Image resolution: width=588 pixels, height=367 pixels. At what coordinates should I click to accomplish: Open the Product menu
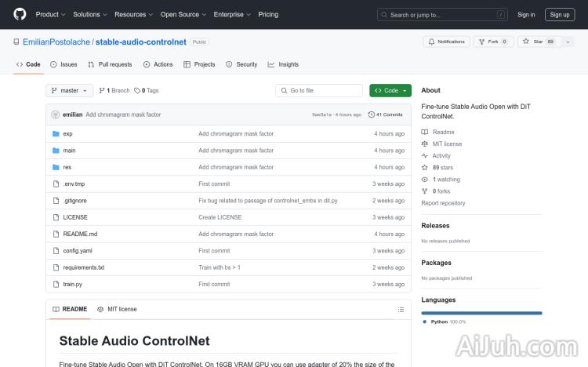[50, 14]
